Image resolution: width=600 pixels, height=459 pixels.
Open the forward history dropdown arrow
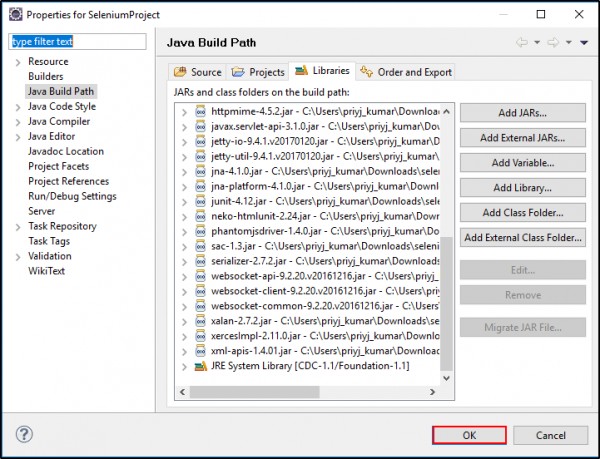click(x=569, y=42)
